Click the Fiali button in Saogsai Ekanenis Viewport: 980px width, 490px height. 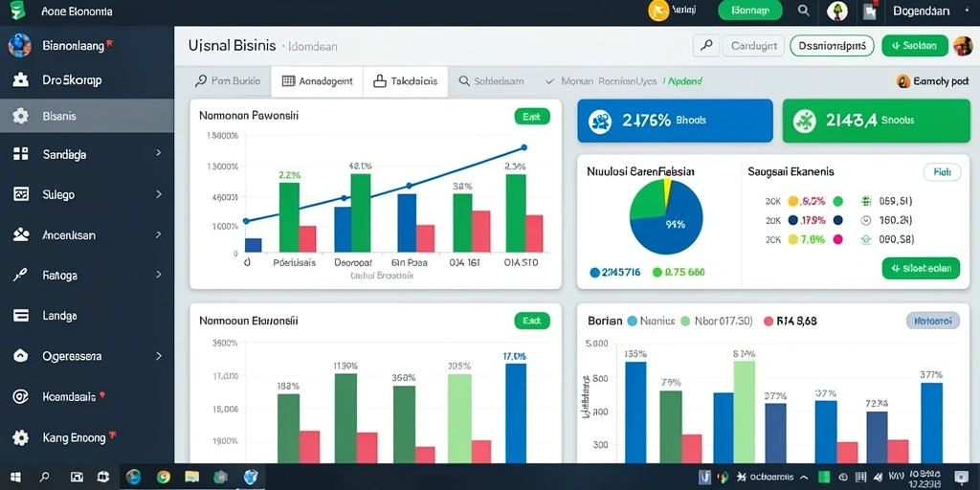pos(942,172)
